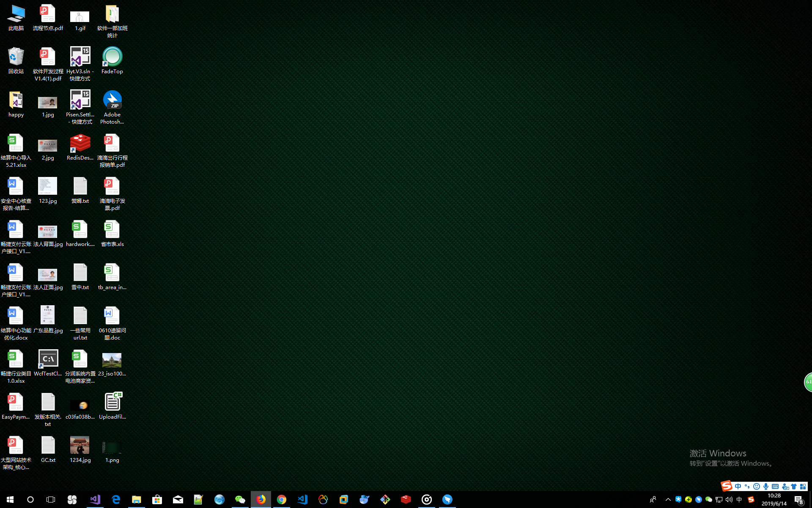Open VS Code from the taskbar

[x=302, y=500]
